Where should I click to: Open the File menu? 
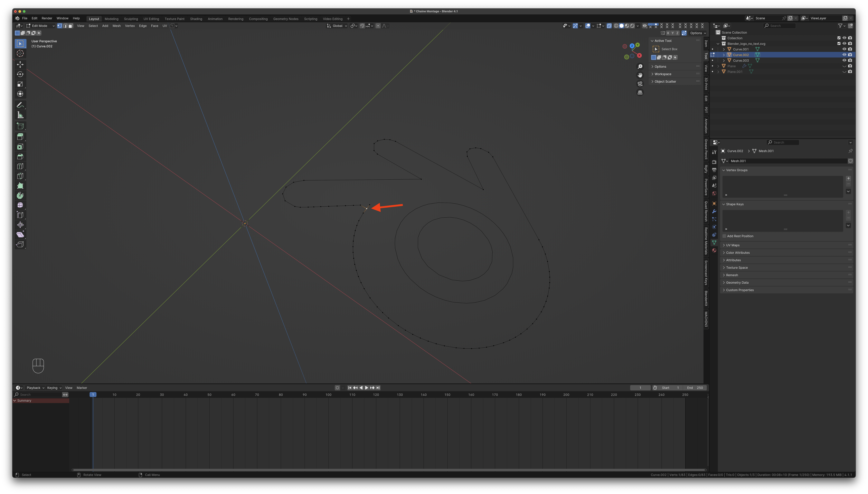click(25, 18)
